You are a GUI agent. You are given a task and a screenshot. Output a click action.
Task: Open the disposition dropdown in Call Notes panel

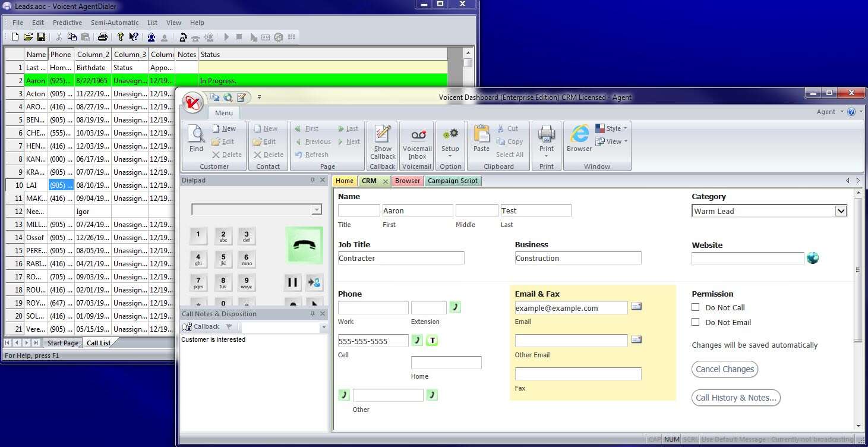(324, 328)
